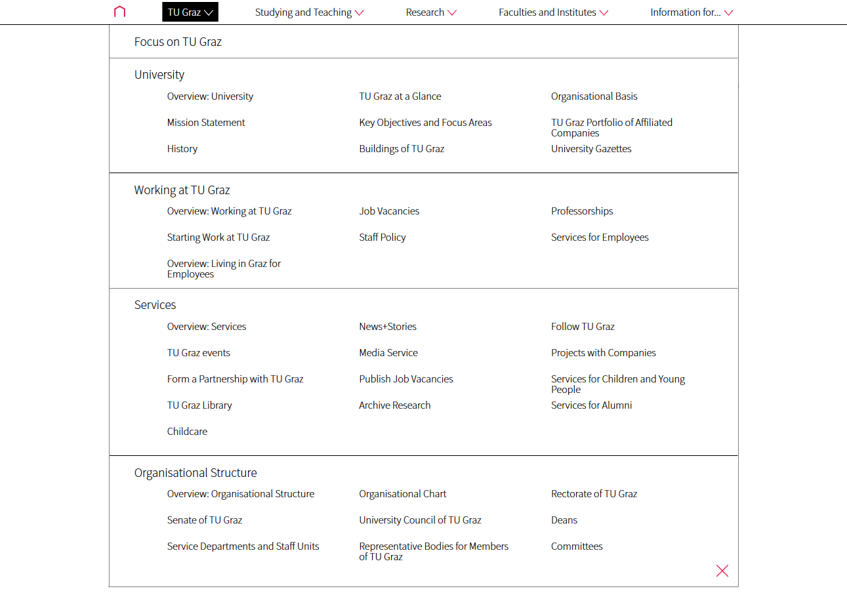The width and height of the screenshot is (847, 616).
Task: Open TU Graz at a Glance
Action: point(400,96)
